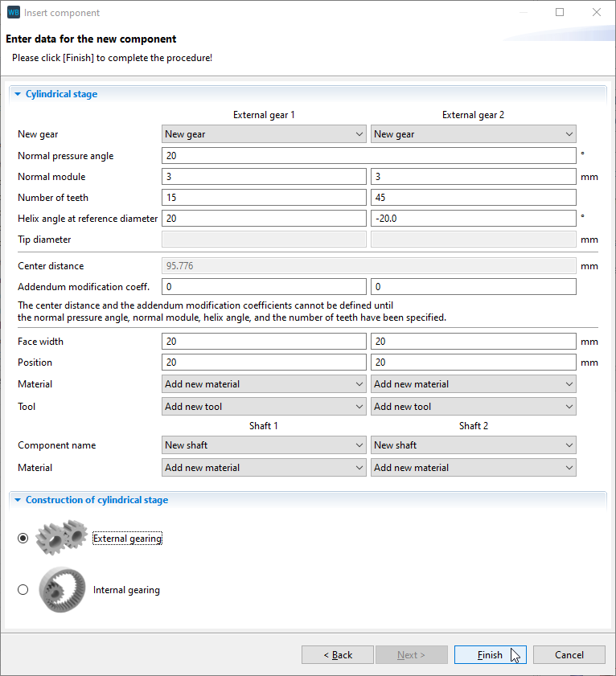Viewport: 616px width, 676px height.
Task: Select the External gearing radio button
Action: (23, 539)
